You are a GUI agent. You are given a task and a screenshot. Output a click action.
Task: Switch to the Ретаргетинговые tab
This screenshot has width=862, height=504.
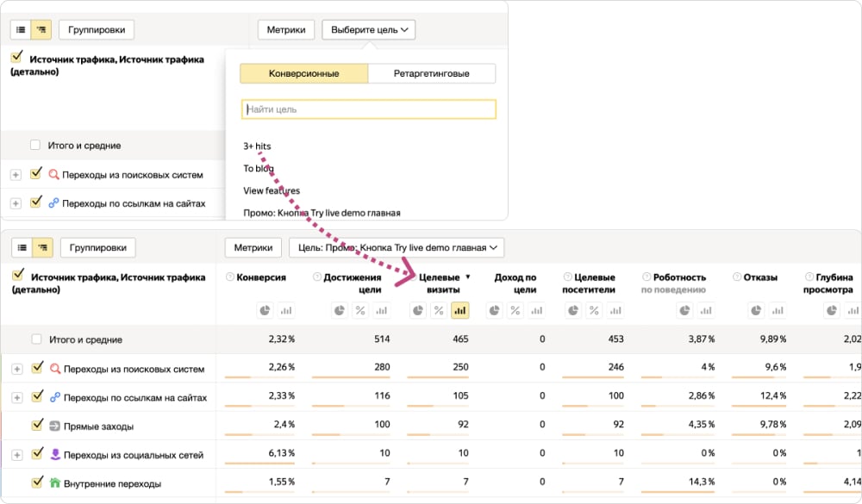[431, 73]
